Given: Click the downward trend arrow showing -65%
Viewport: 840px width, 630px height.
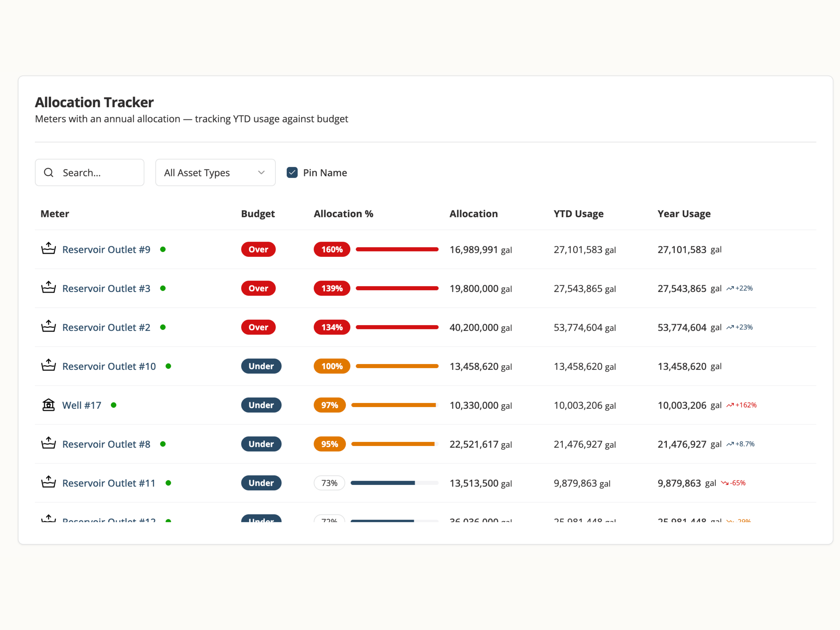Looking at the screenshot, I should pyautogui.click(x=725, y=483).
